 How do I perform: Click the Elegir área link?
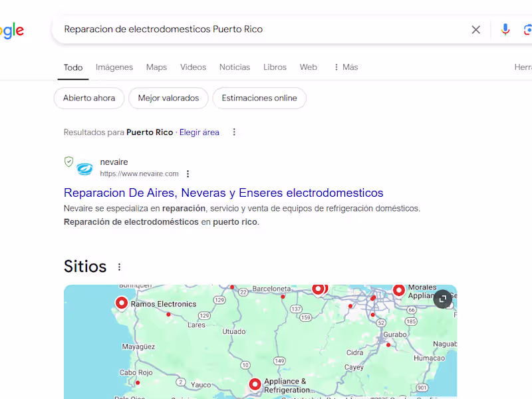click(199, 132)
